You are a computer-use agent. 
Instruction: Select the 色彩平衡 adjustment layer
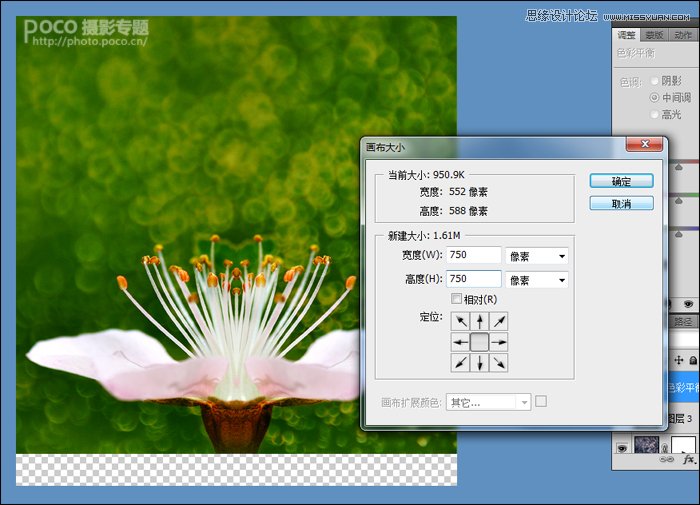coord(683,387)
